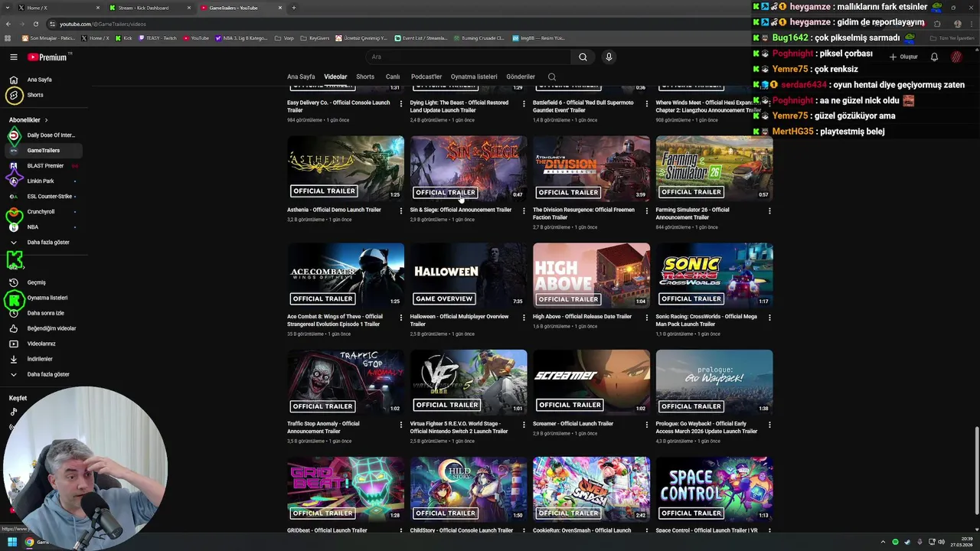This screenshot has width=980, height=551.
Task: Open Oynatma listeleri in sidebar
Action: point(43,298)
